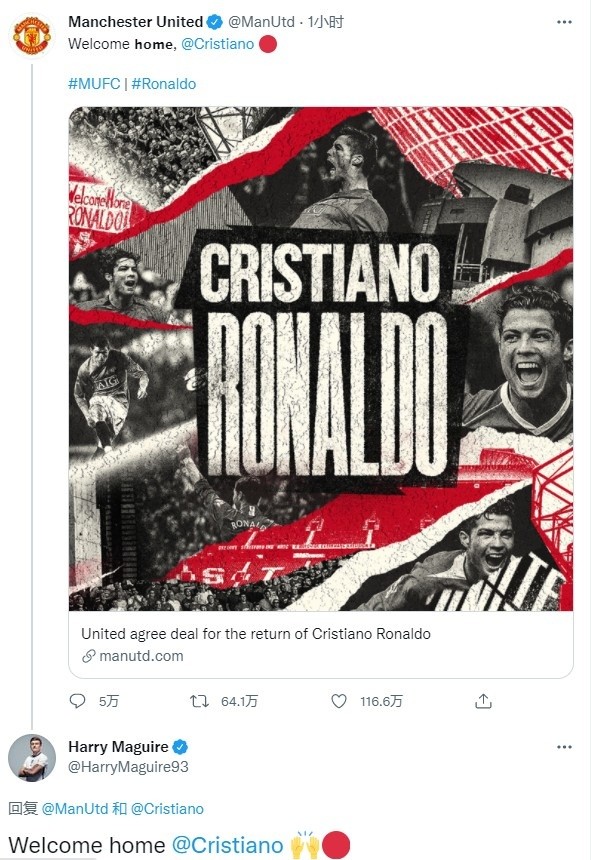Viewport: 591px width, 860px height.
Task: Open the 1小时 tweet timestamp
Action: [326, 22]
